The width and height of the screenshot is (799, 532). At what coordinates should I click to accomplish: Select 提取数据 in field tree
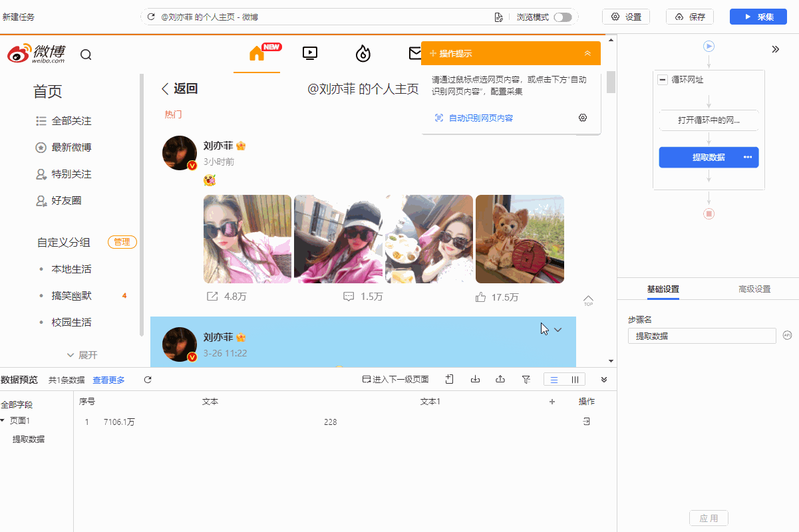pos(29,439)
